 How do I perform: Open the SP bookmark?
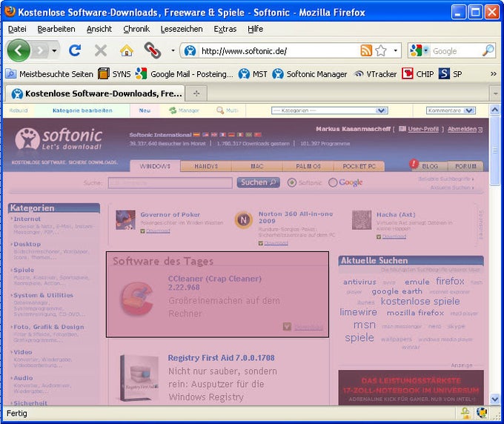click(451, 74)
